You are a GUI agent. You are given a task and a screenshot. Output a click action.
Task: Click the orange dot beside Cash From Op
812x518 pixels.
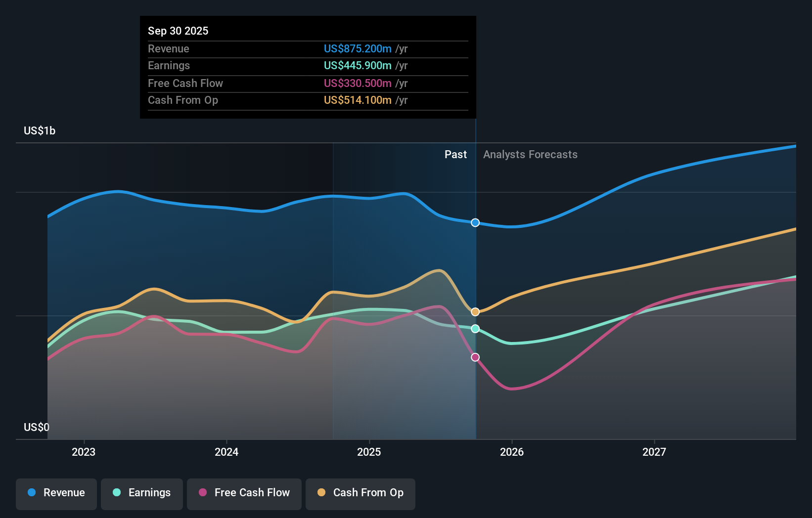pos(321,493)
